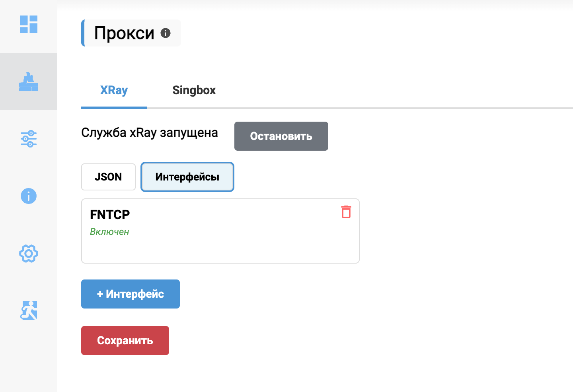The image size is (573, 392).
Task: Delete the FNTCP interface with trash icon
Action: (x=346, y=212)
